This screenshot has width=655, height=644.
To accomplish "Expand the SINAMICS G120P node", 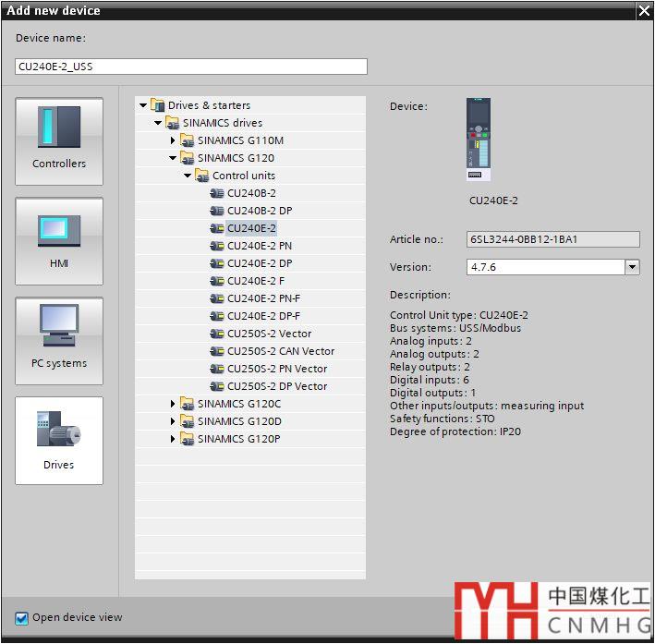I will click(173, 439).
